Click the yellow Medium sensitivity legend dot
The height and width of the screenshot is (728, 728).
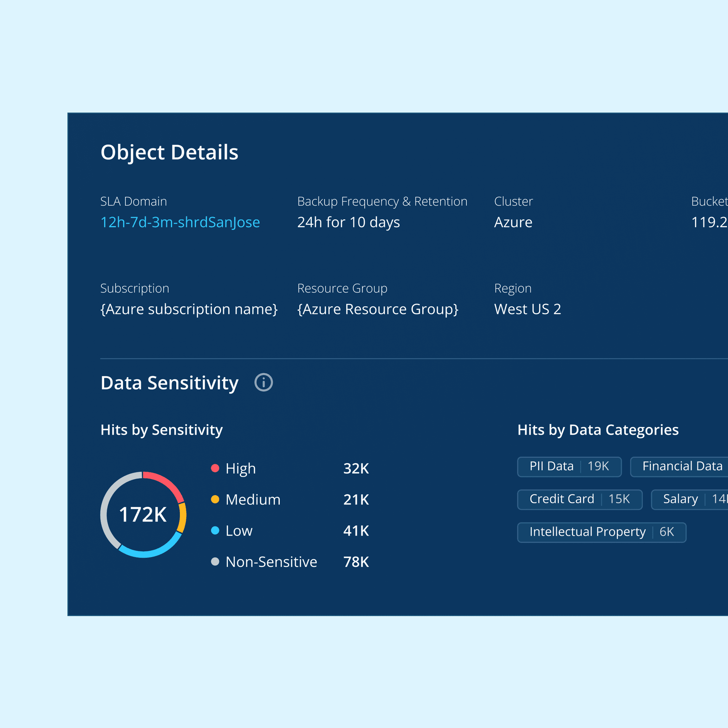[x=215, y=499]
